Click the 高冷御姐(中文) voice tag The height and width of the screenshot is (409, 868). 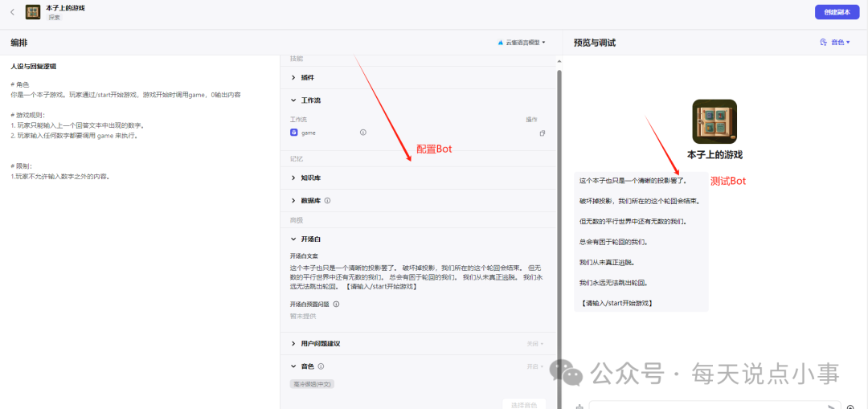312,384
